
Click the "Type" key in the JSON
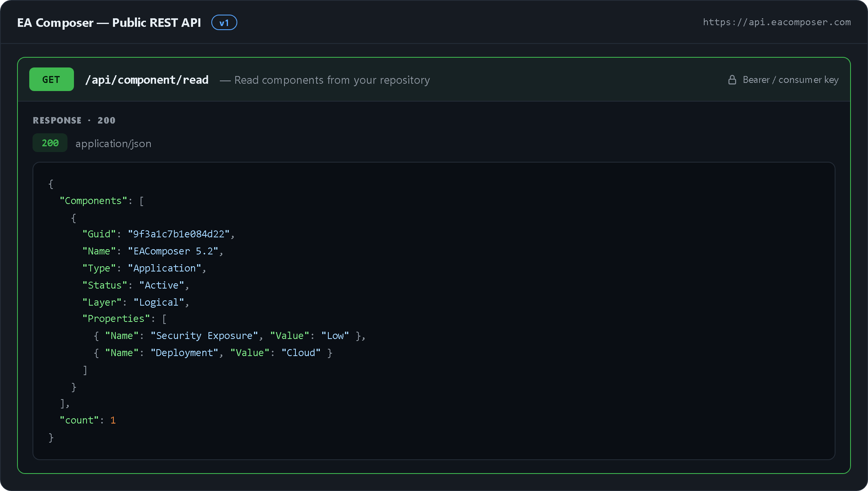click(99, 268)
